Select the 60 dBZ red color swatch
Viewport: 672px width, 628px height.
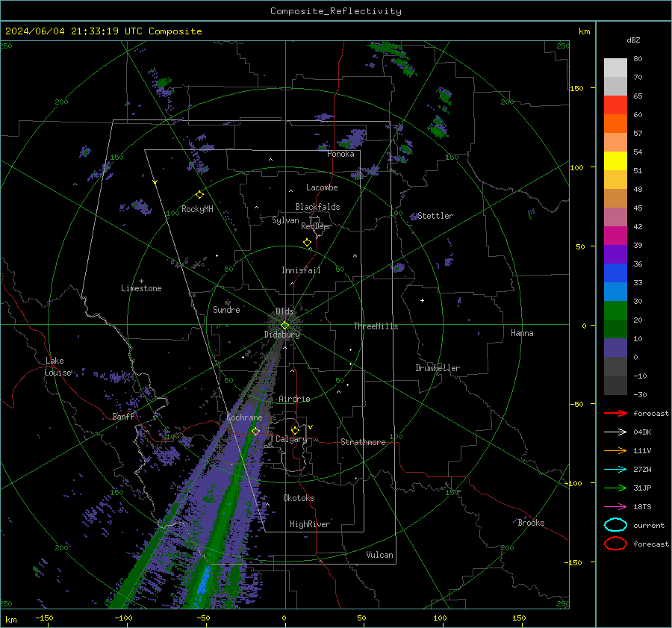click(615, 105)
